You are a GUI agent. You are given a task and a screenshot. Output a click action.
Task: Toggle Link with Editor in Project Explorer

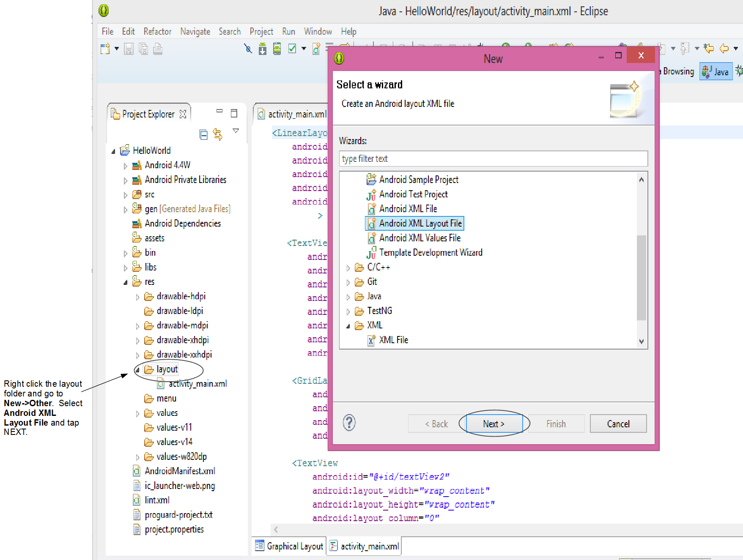[x=218, y=134]
